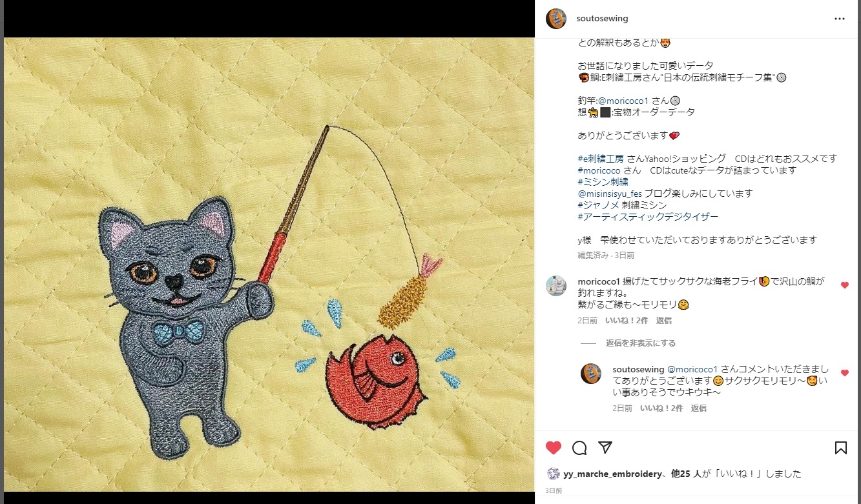Viewport: 861px width, 504px height.
Task: Open the #アーティスティックデジタイザー hashtag
Action: 648,217
